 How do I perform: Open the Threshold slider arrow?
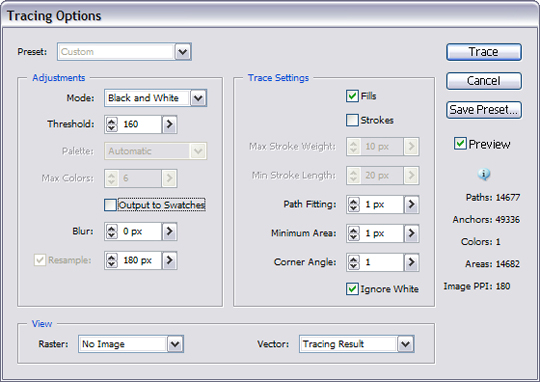(169, 124)
